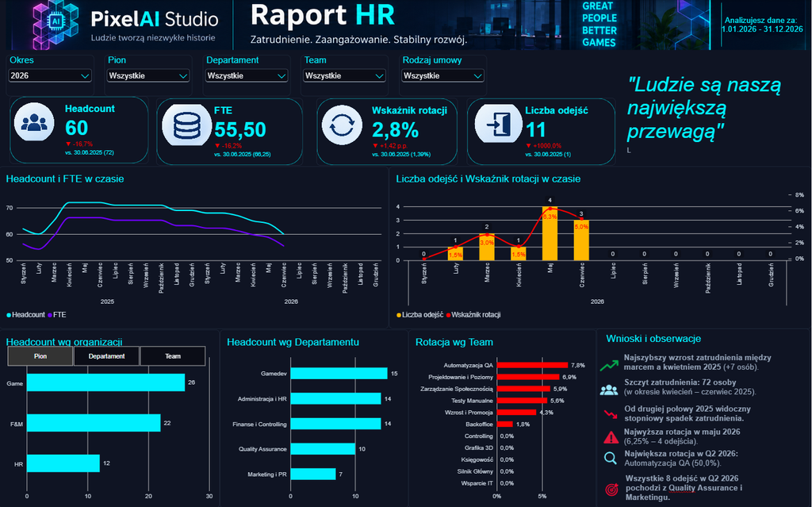
Task: Click the FTE value 55,50
Action: (x=240, y=129)
